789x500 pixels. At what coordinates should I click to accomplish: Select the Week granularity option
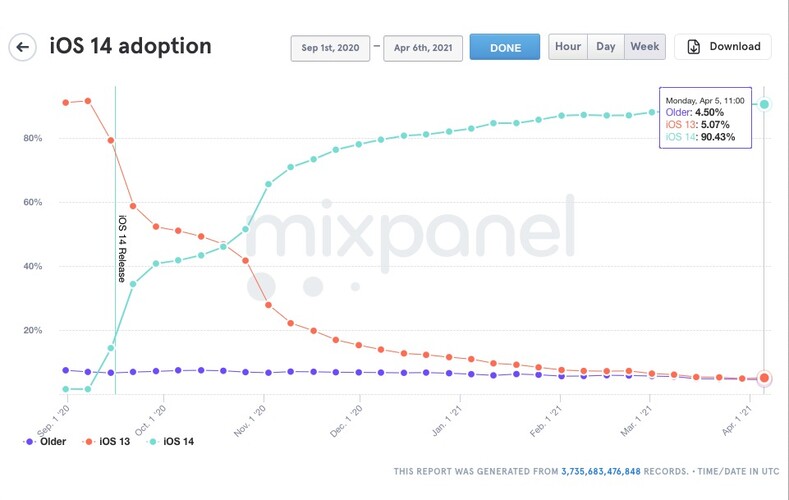(x=643, y=47)
